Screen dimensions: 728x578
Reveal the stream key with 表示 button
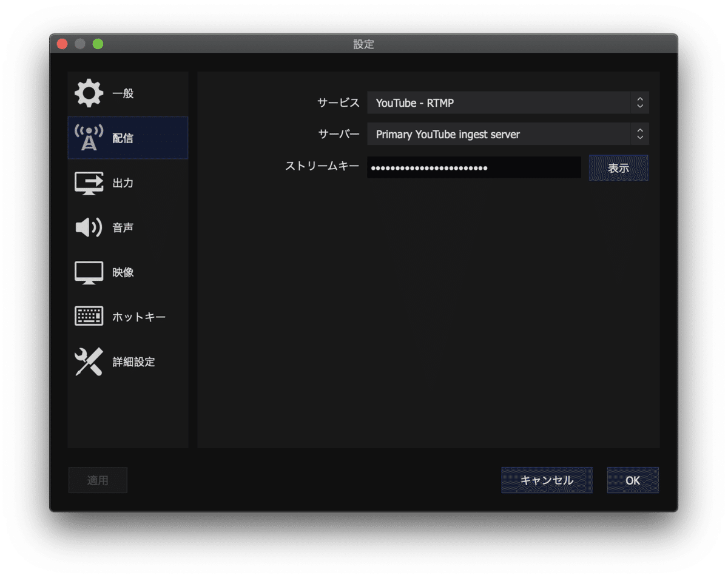618,168
